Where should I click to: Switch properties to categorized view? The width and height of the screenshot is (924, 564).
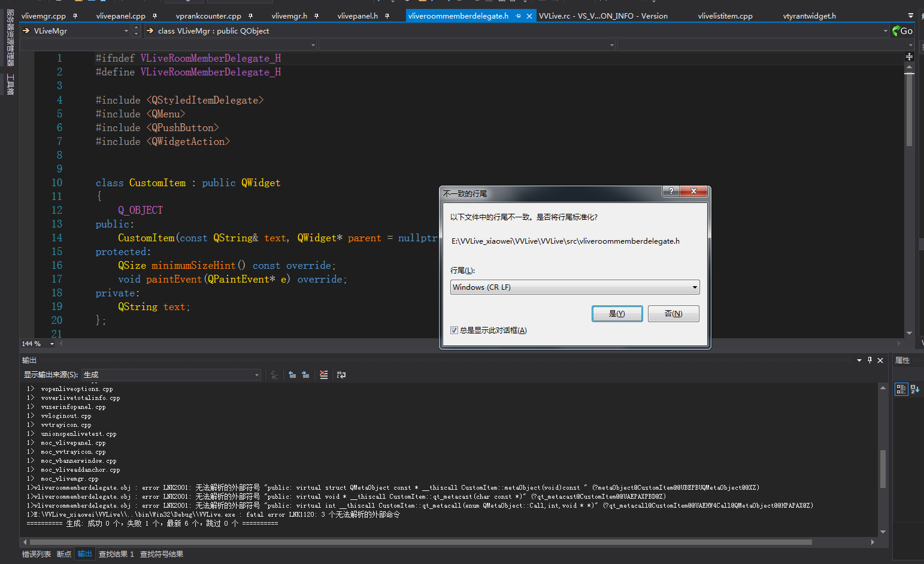click(901, 389)
